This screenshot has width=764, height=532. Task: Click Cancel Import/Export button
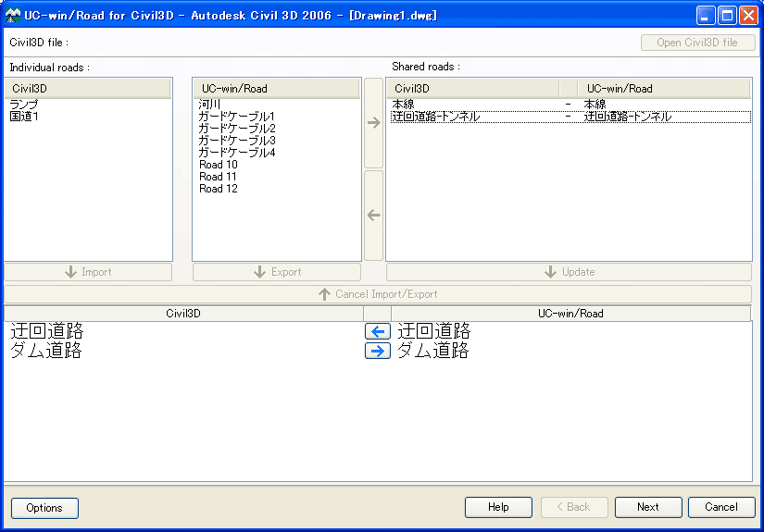378,294
